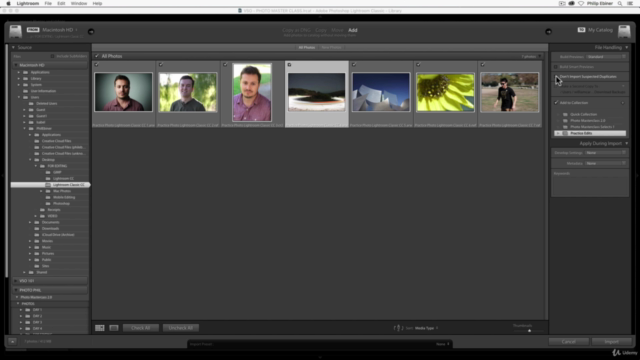The width and height of the screenshot is (640, 360).
Task: Select the Photoshop folder icon
Action: click(x=48, y=203)
